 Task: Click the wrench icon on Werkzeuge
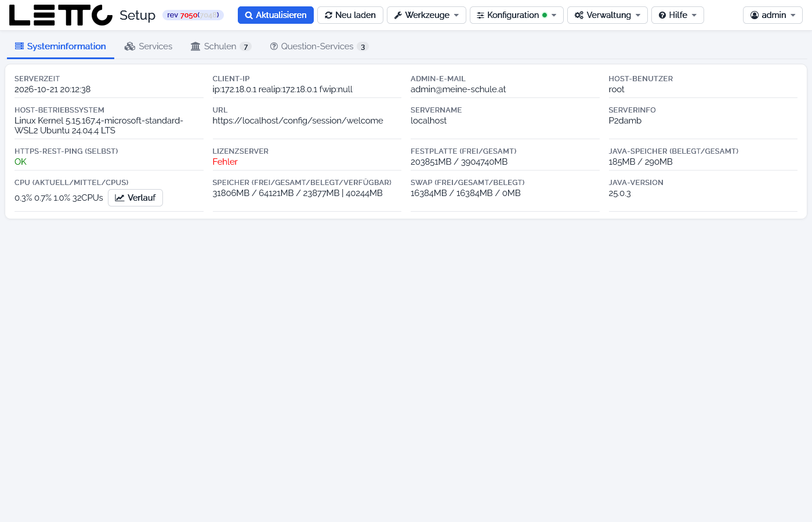(x=398, y=15)
